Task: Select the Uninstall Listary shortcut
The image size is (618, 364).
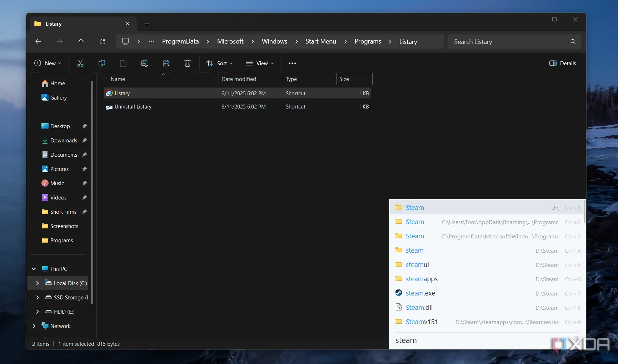Action: click(x=237, y=106)
